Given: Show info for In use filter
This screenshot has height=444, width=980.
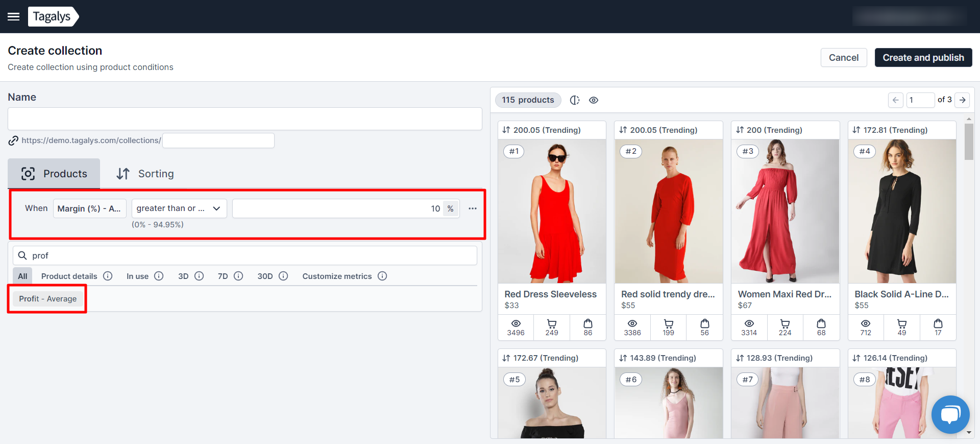Looking at the screenshot, I should 159,276.
